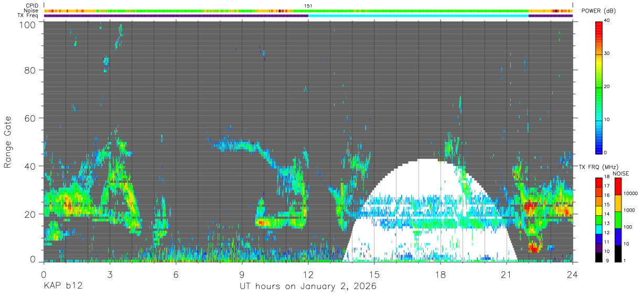
Task: Pick the green swatch in NOISE legend
Action: (618, 220)
